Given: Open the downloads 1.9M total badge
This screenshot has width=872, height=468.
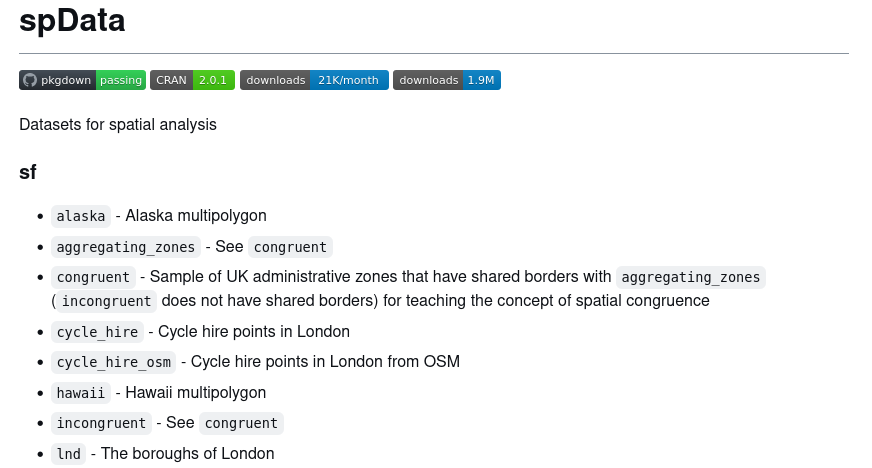Looking at the screenshot, I should 446,80.
